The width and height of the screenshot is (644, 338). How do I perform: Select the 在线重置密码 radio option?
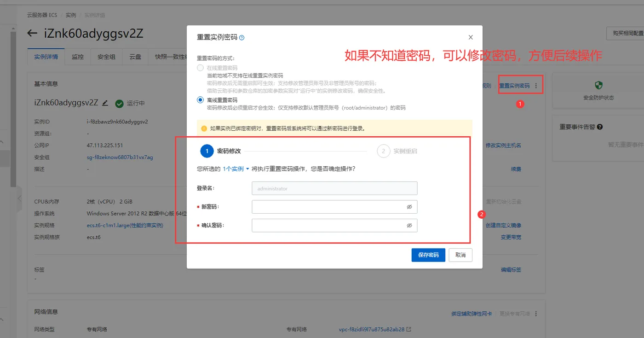tap(200, 68)
